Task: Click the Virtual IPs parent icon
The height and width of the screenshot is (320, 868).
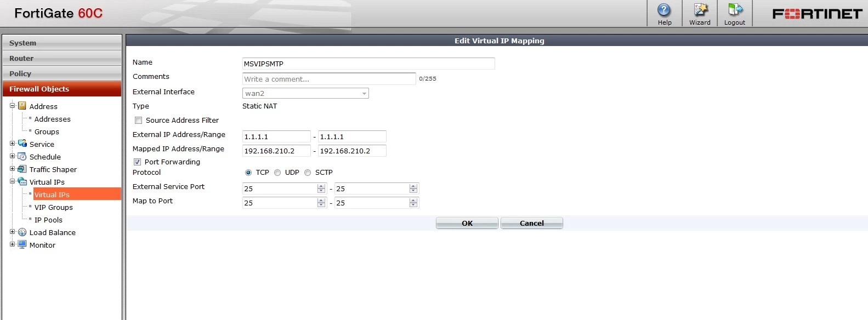Action: (22, 181)
